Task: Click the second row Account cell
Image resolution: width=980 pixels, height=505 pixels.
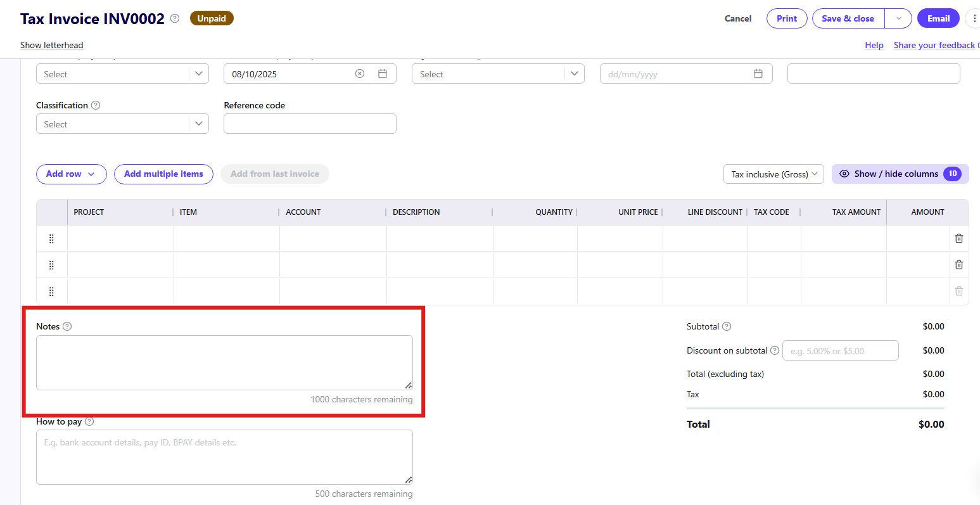Action: (333, 265)
